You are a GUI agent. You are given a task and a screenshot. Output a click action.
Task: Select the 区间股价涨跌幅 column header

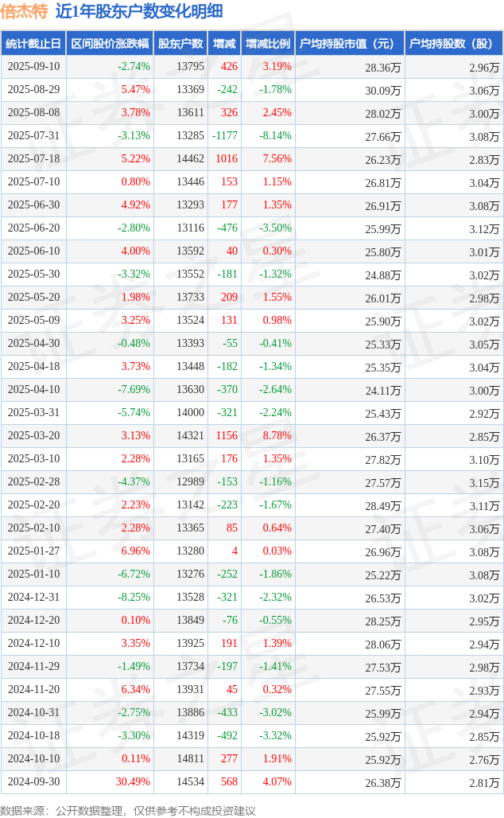tap(110, 44)
